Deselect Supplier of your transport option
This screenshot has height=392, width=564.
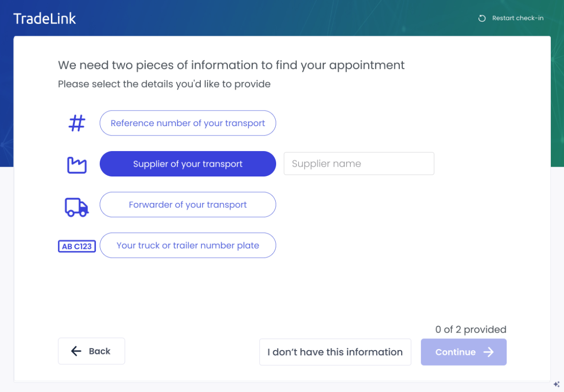(x=188, y=164)
